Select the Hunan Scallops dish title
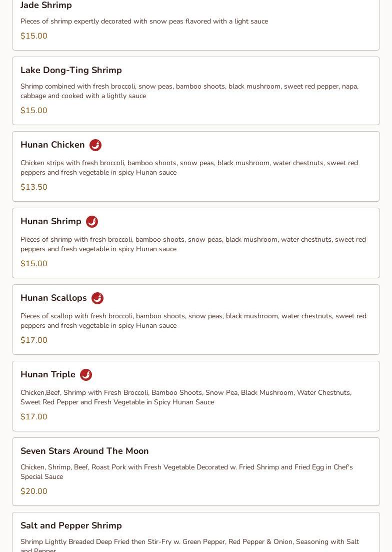The height and width of the screenshot is (552, 392). [53, 298]
